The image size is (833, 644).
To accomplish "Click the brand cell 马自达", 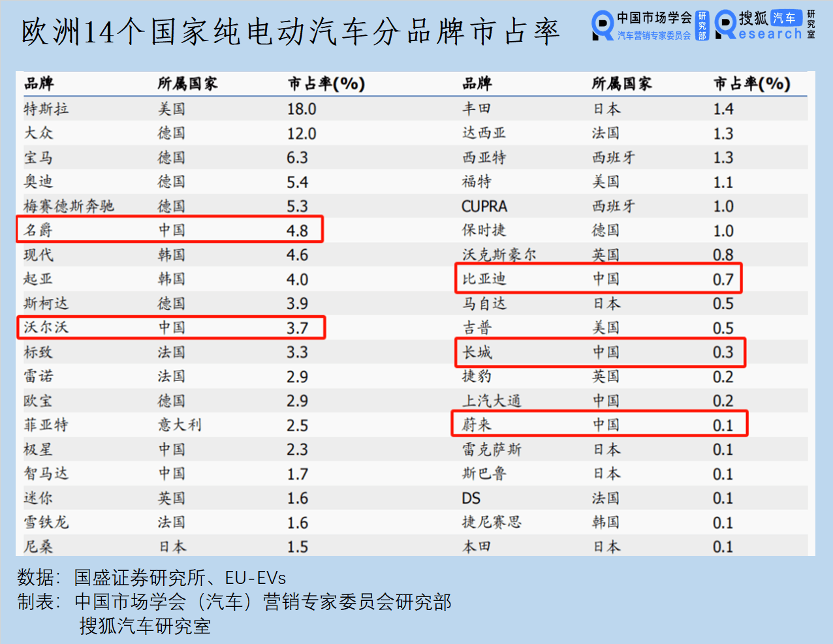I will [x=484, y=303].
